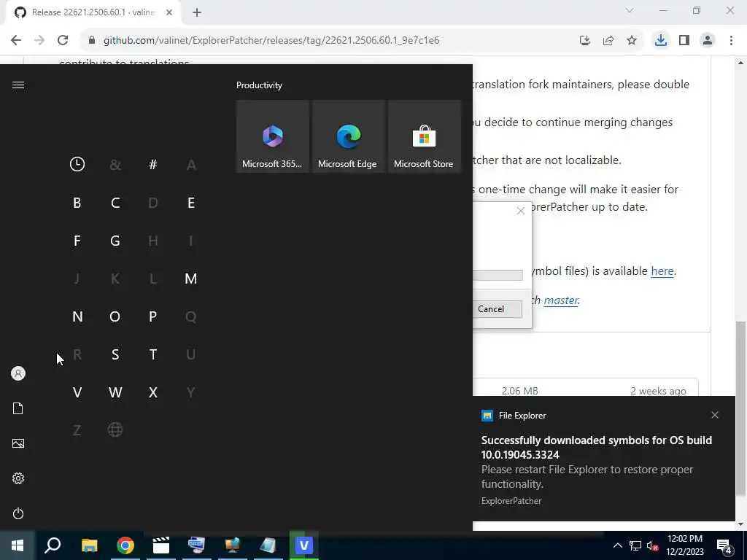Jump to apps starting with N
Viewport: 747px width, 560px height.
(77, 316)
